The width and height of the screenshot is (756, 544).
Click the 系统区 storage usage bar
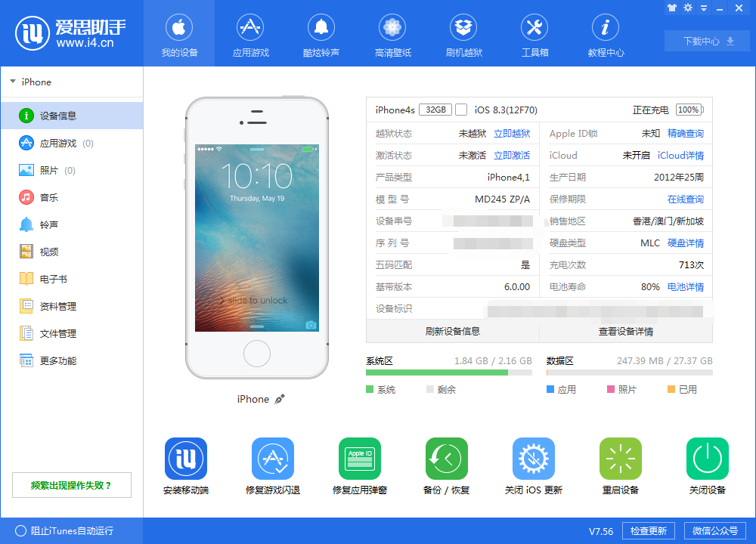click(x=449, y=372)
